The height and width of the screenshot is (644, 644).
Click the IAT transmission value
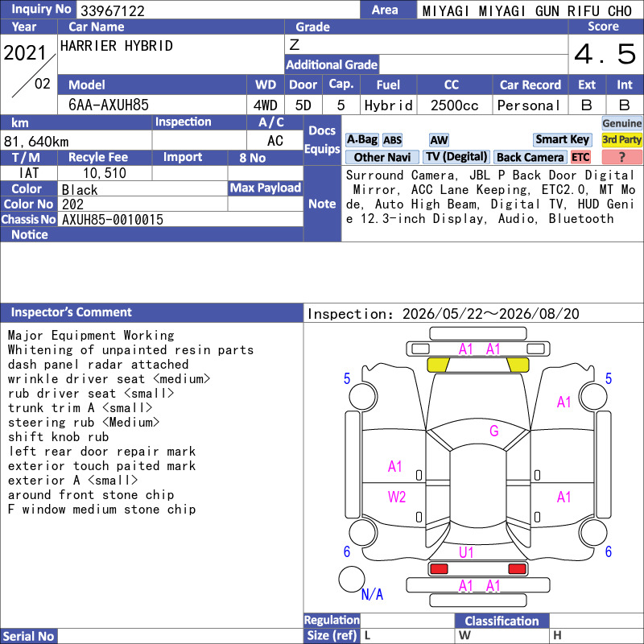29,173
